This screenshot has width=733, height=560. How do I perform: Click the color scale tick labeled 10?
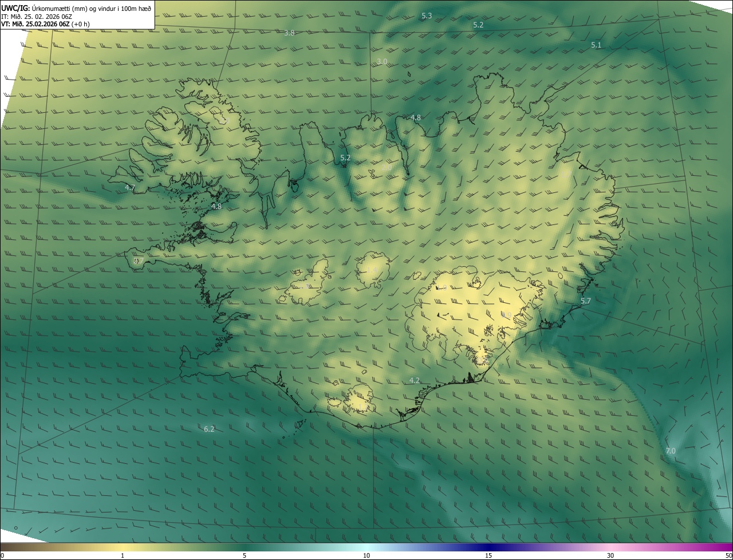[366, 555]
